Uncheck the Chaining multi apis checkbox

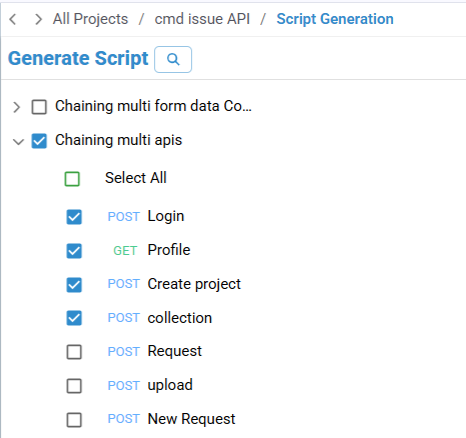tap(39, 141)
